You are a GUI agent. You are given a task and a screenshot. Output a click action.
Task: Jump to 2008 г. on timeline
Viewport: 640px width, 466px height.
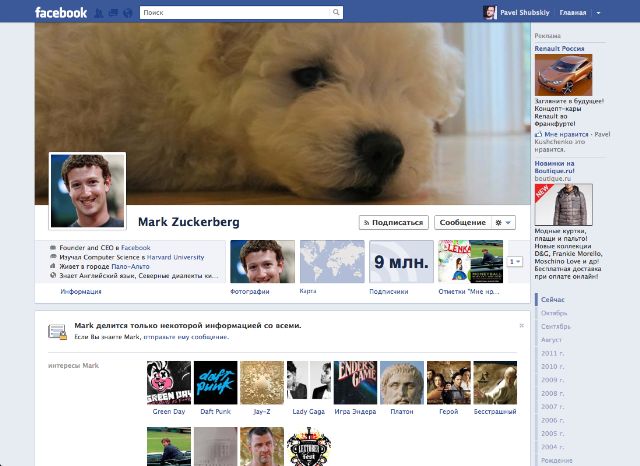(553, 393)
